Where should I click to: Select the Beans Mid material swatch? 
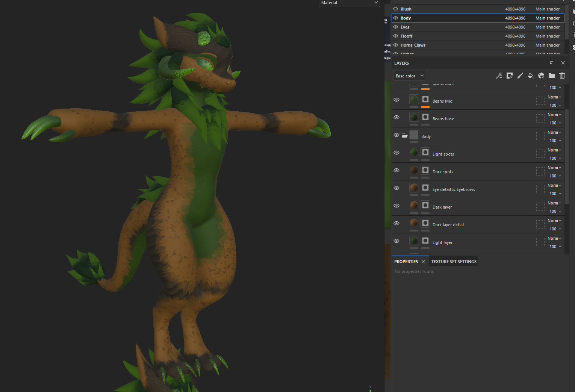point(414,99)
